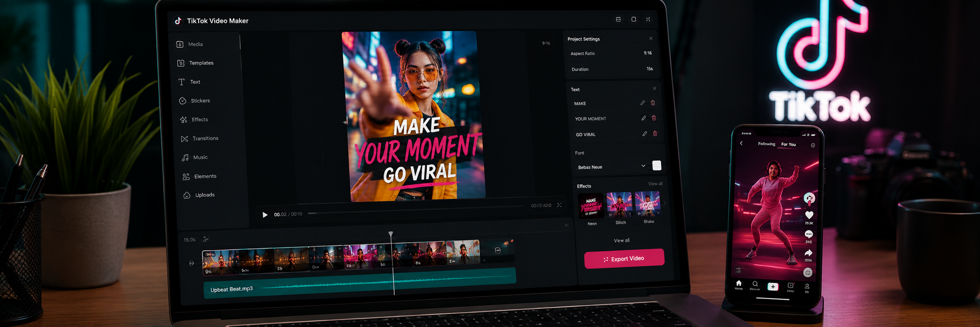Tap spinning sound disc on phone
This screenshot has height=327, width=980.
click(x=808, y=272)
